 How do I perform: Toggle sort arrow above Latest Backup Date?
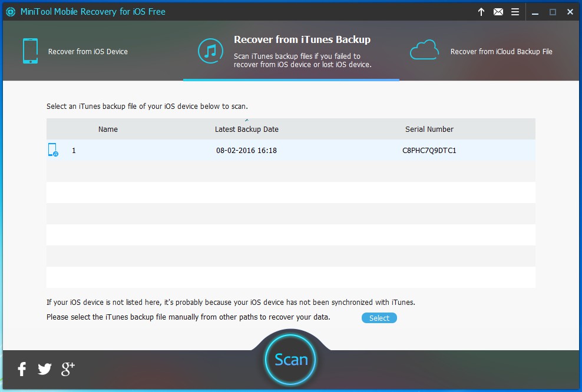coord(247,120)
